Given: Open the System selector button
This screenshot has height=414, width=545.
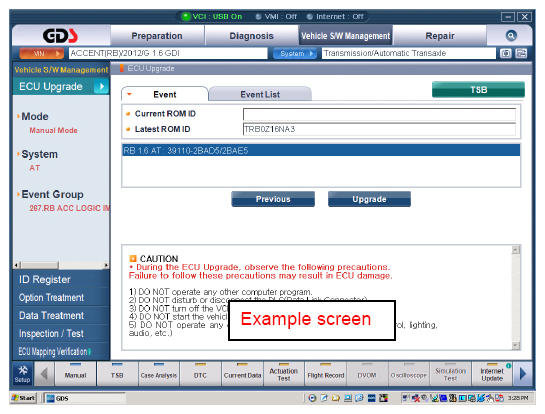Looking at the screenshot, I should [295, 54].
